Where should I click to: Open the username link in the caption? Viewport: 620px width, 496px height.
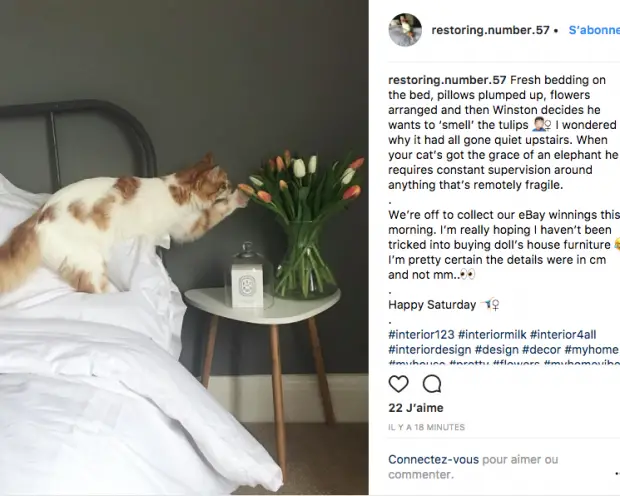click(447, 80)
